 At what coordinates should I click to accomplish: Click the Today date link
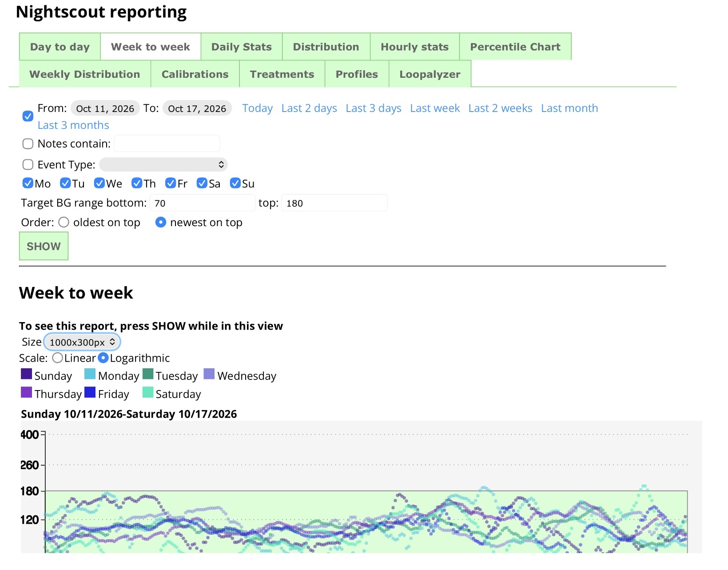click(x=258, y=108)
